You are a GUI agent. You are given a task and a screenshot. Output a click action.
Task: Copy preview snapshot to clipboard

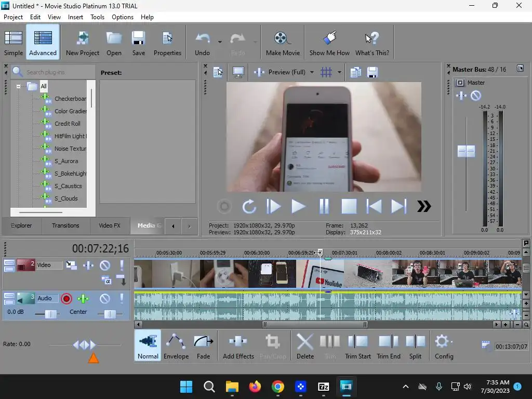(x=355, y=72)
